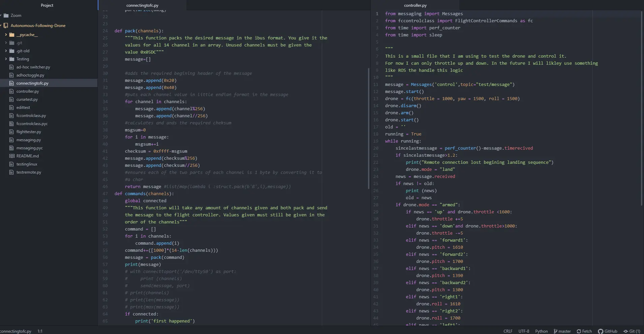This screenshot has height=334, width=644.
Task: Click the edittest file icon
Action: click(12, 108)
